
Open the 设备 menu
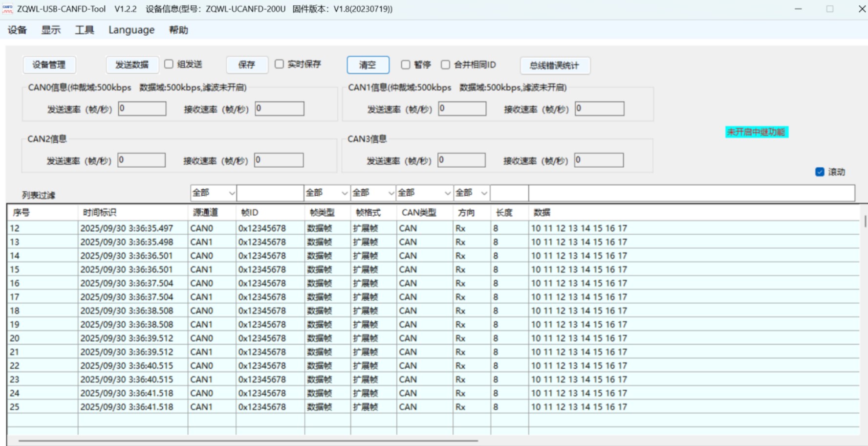17,30
